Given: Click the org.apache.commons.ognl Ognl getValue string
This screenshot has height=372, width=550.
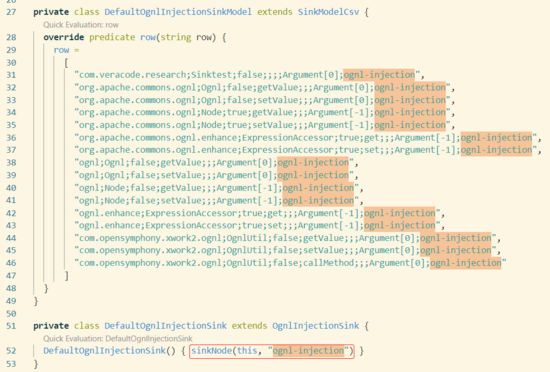Looking at the screenshot, I should [262, 87].
